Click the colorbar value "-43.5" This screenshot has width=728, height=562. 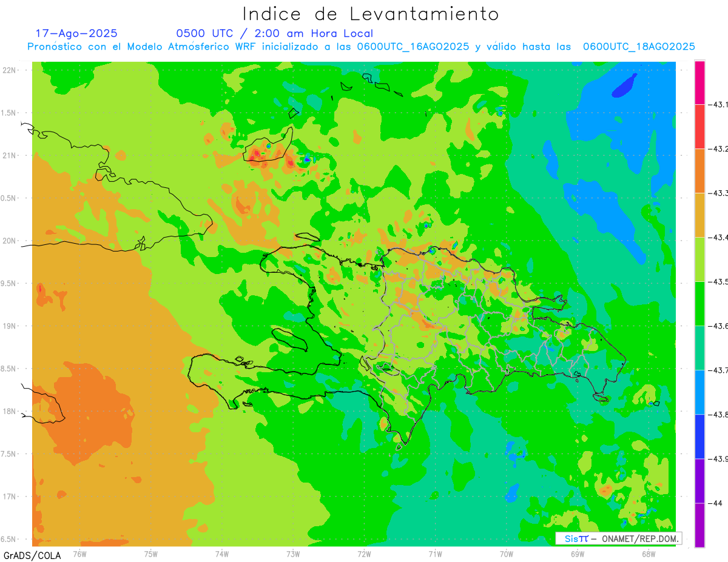pos(718,282)
